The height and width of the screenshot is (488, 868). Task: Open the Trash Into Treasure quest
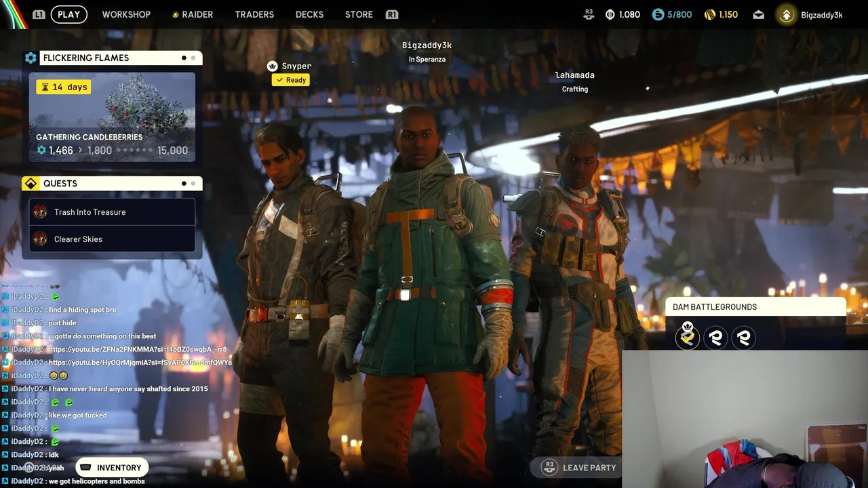[112, 212]
